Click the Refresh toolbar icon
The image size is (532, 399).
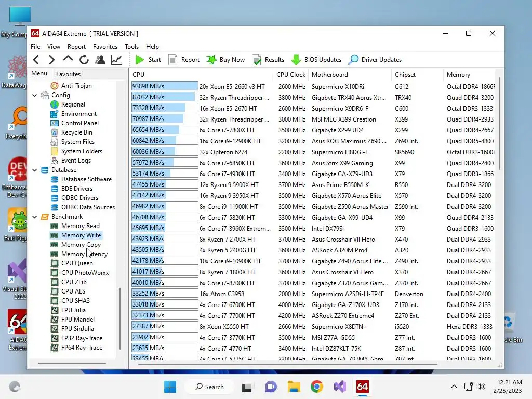point(84,60)
